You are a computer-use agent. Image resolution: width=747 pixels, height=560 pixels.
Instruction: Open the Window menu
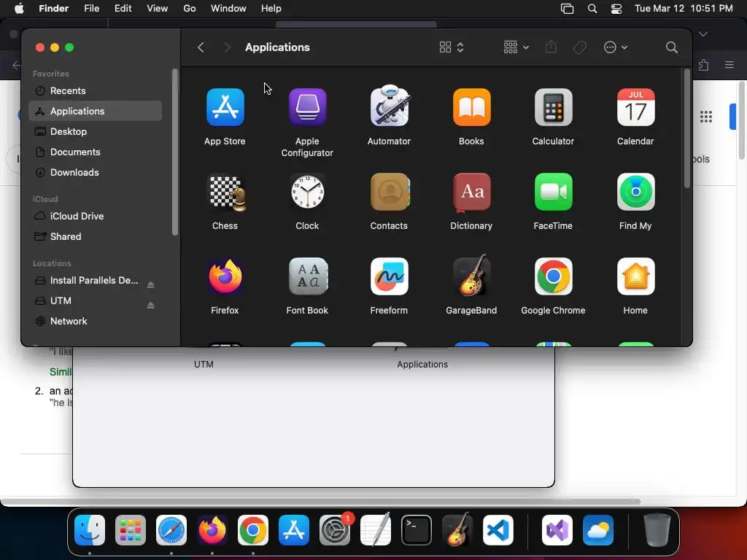[228, 9]
